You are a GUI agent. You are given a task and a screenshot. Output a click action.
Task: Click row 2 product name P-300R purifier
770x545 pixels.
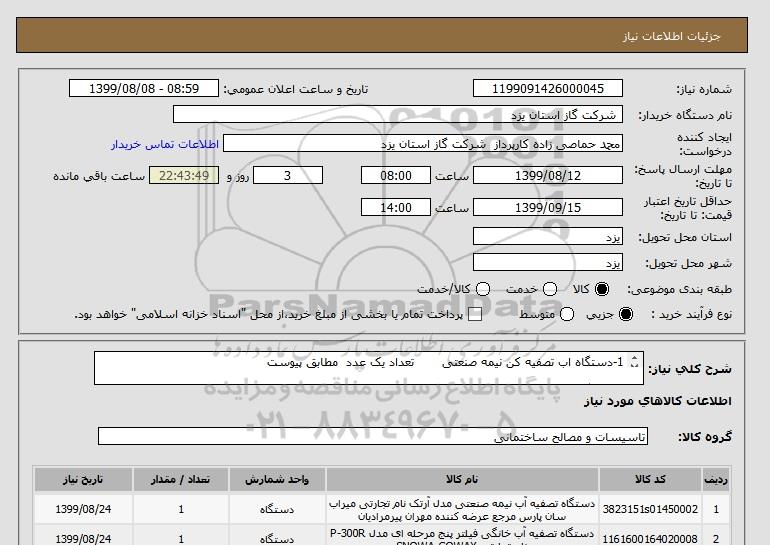[x=462, y=537]
